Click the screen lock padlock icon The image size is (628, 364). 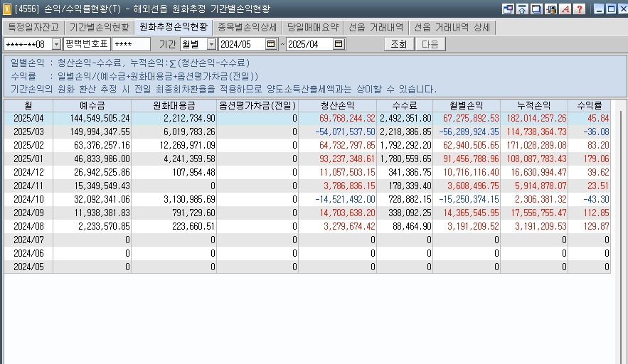click(550, 9)
